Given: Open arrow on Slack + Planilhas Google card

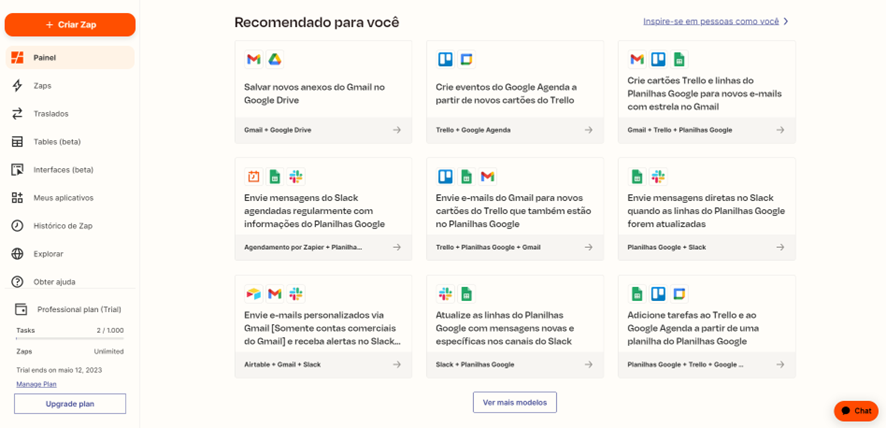Looking at the screenshot, I should [588, 364].
